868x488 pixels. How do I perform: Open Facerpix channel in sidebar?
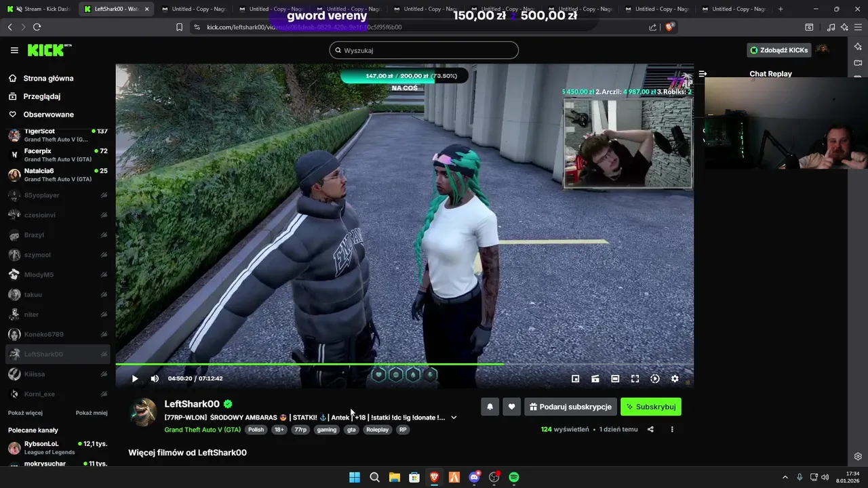[58, 155]
